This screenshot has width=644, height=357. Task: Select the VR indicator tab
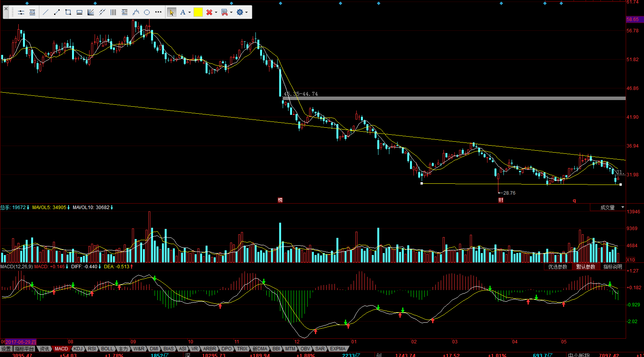click(x=195, y=349)
